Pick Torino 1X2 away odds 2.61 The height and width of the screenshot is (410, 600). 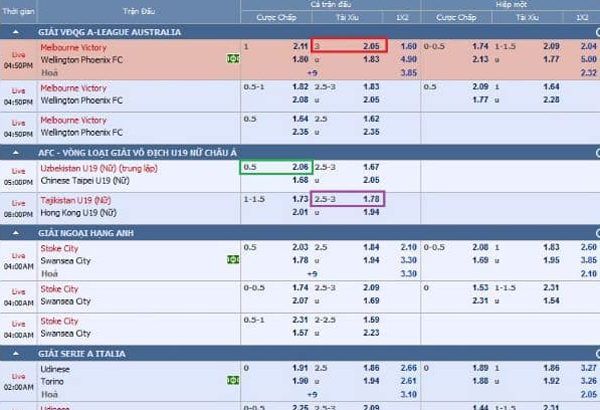tap(409, 381)
